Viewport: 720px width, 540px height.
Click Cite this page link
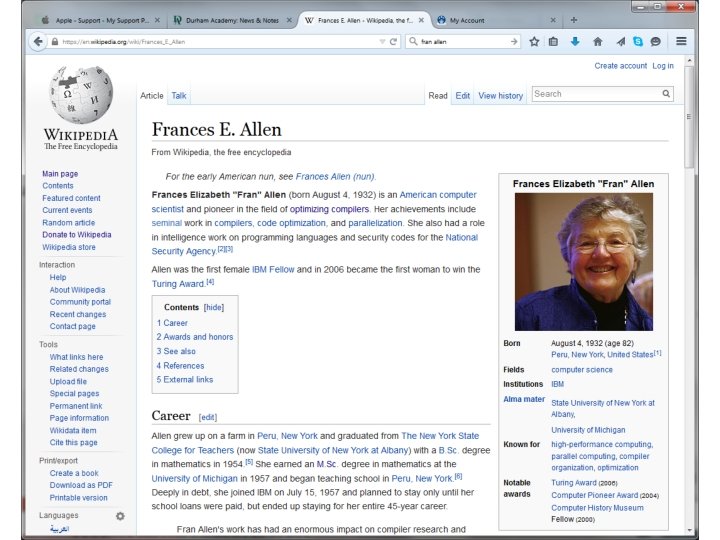[x=73, y=442]
